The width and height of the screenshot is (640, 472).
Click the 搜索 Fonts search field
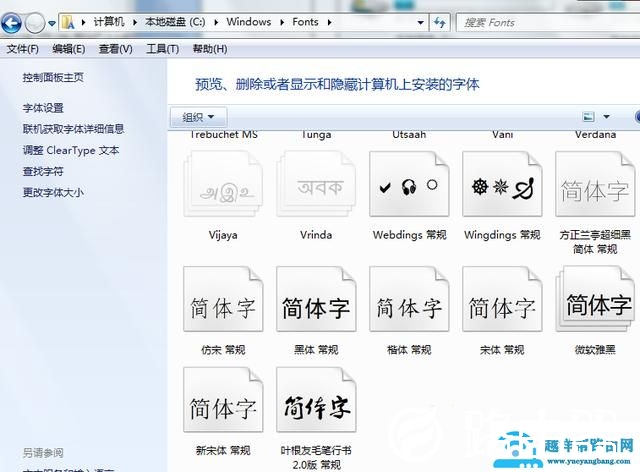[x=547, y=23]
